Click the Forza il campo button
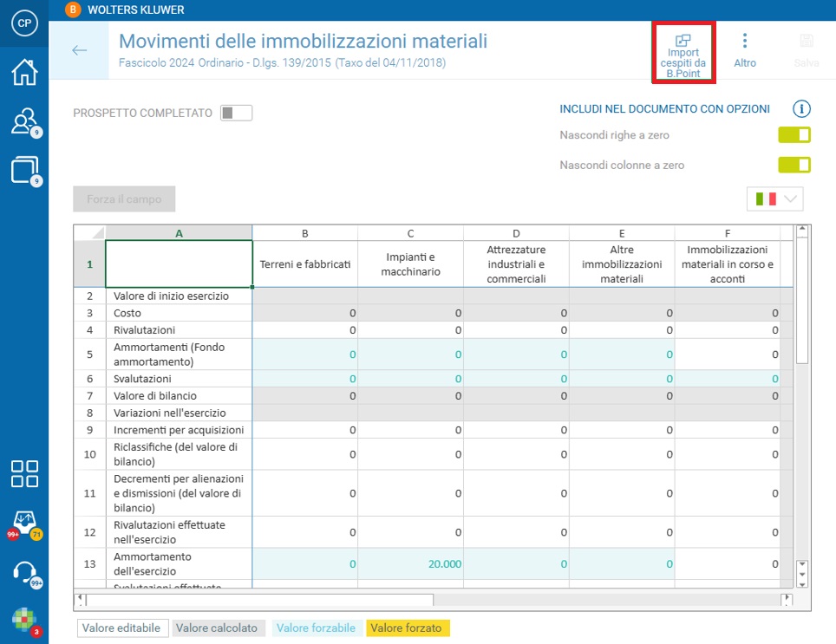This screenshot has width=836, height=644. 124,199
